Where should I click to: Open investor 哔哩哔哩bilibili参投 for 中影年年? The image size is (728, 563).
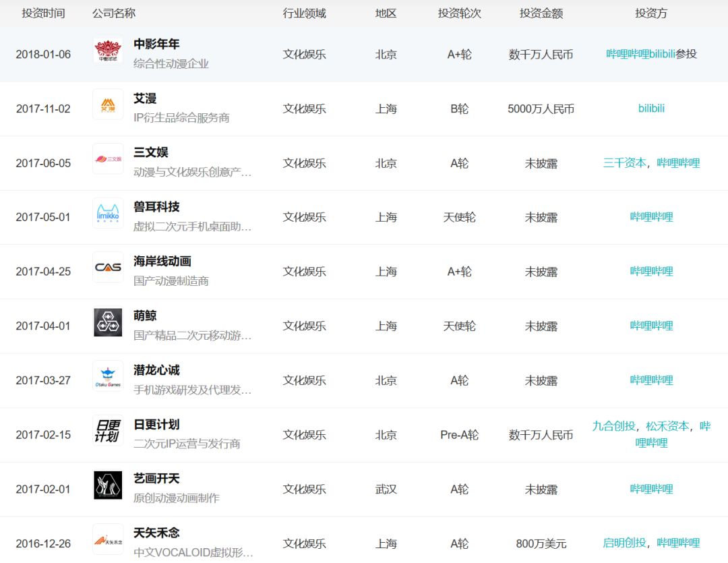point(651,54)
